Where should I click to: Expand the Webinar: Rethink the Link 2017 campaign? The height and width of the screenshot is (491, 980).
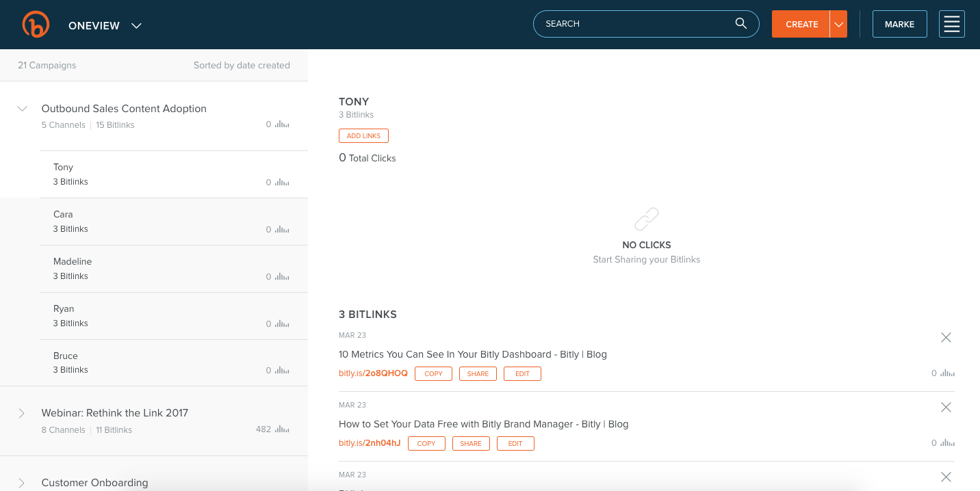[22, 413]
